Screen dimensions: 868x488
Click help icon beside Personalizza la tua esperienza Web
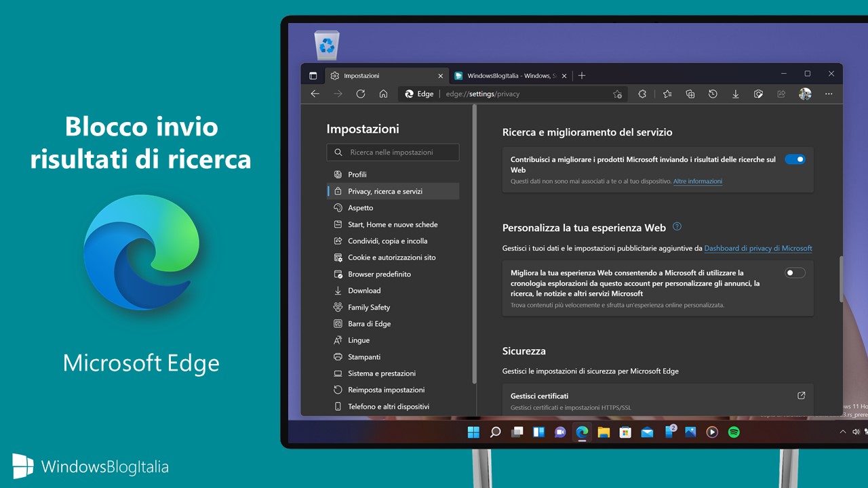coord(677,227)
